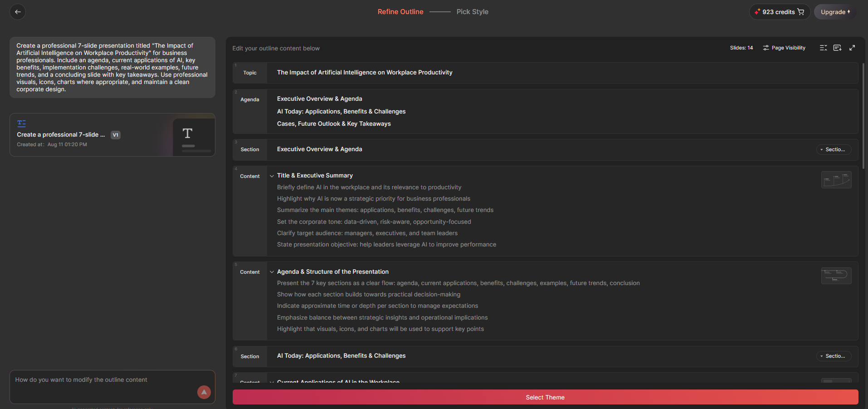Open the Agenda & Structure layout thumbnail
Viewport: 868px width, 409px height.
tap(836, 276)
